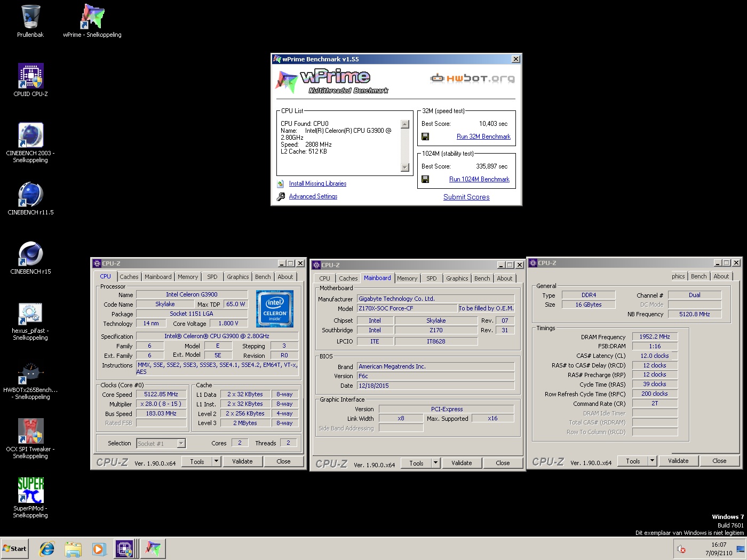Click the BIOS version field F6c
Screen dimensions: 747x560
click(x=436, y=376)
